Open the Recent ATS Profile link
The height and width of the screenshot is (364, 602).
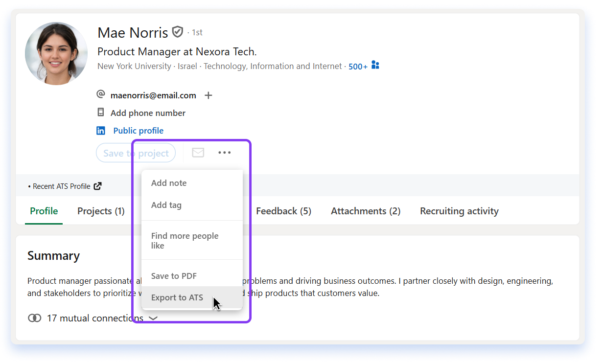(x=62, y=186)
